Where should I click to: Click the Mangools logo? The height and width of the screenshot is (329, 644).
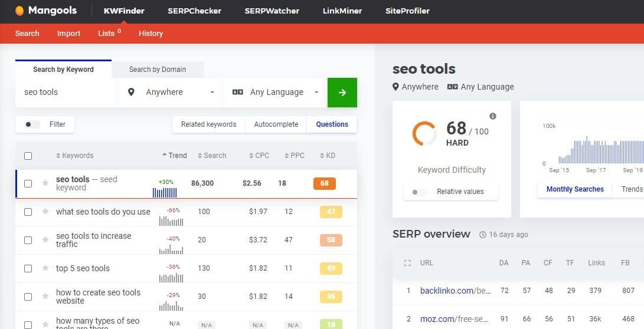pos(45,11)
